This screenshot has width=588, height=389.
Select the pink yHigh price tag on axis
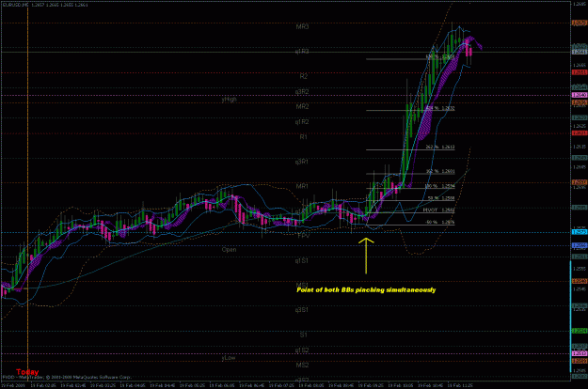580,96
